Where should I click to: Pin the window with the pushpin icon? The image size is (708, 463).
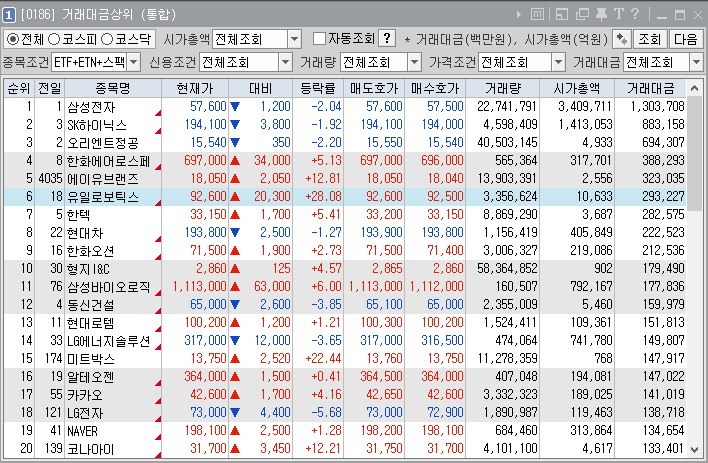coord(601,14)
